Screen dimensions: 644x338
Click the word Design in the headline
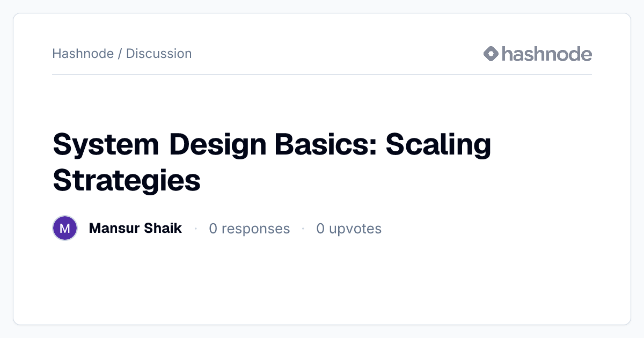(221, 145)
